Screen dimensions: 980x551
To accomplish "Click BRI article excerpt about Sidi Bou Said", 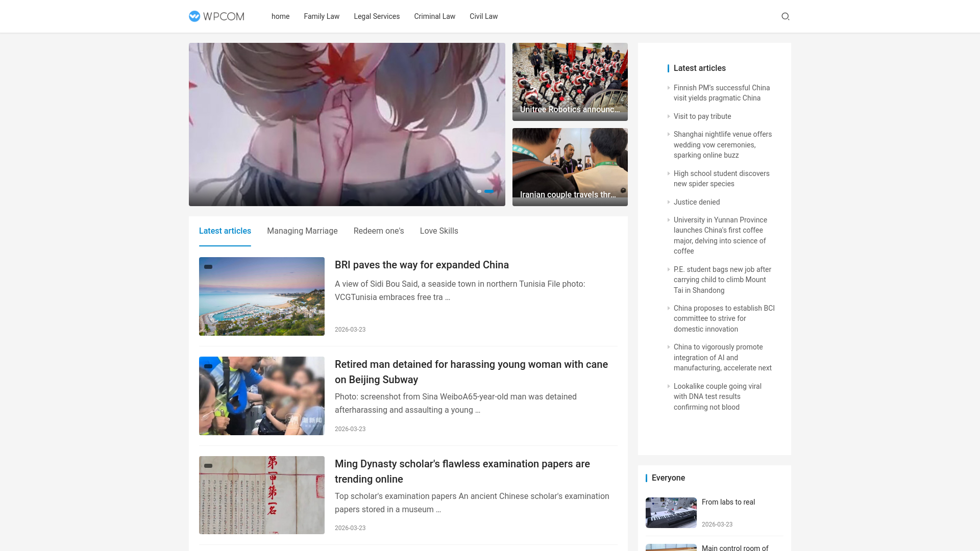I will 460,291.
